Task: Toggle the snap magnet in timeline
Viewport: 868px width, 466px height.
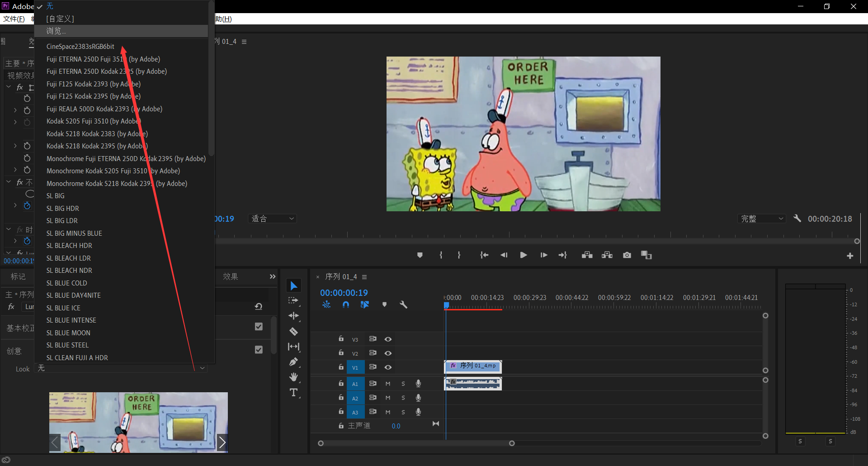Action: point(346,304)
